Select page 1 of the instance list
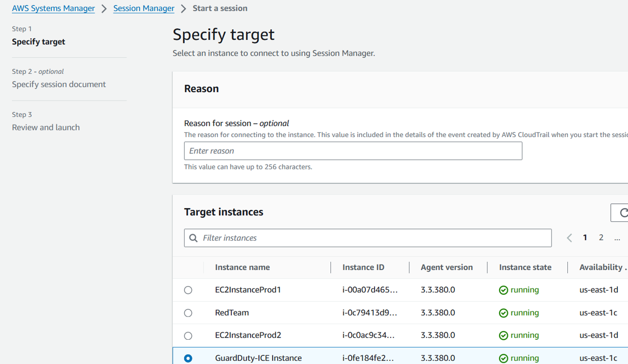628x364 pixels. [x=585, y=238]
